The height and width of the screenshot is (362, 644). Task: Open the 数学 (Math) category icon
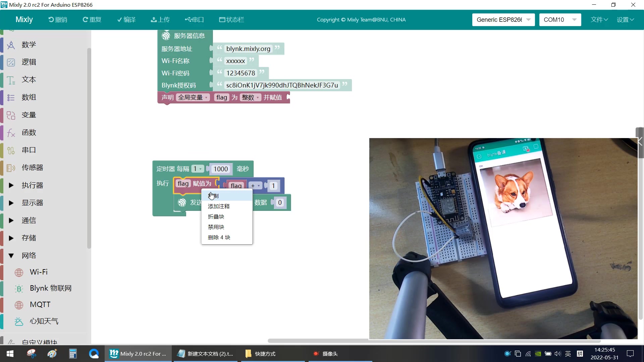click(x=11, y=45)
